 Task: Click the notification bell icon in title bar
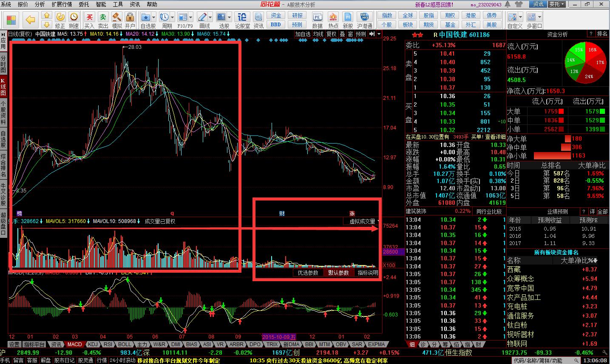tap(508, 4)
